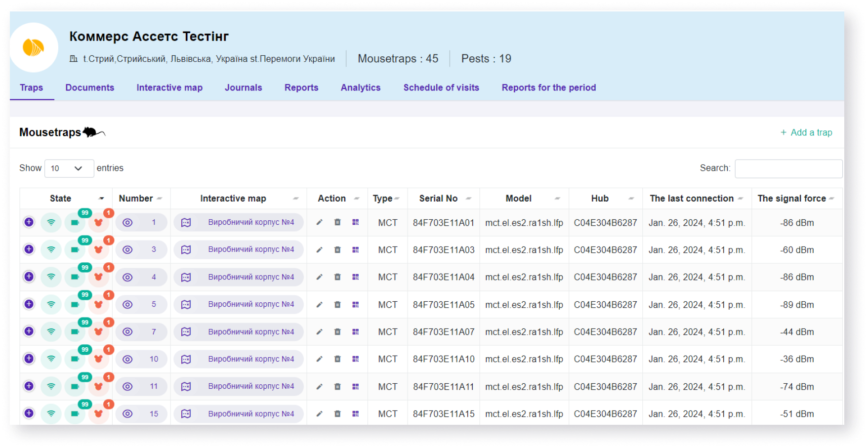Click the red pest icon for trap 10

point(99,359)
